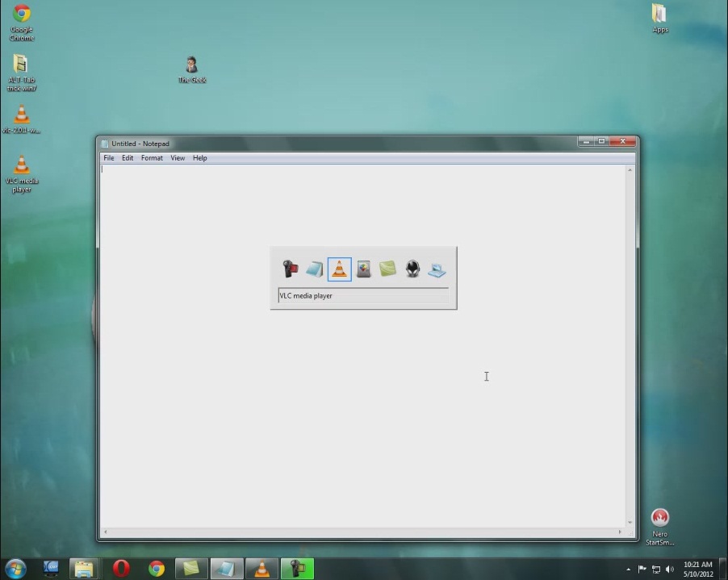Open Google Chrome from the taskbar
The width and height of the screenshot is (728, 580).
pyautogui.click(x=156, y=569)
